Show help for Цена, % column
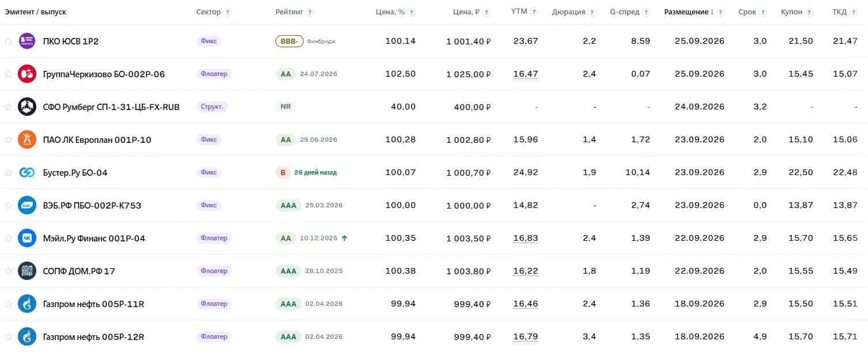The height and width of the screenshot is (352, 868). 412,12
